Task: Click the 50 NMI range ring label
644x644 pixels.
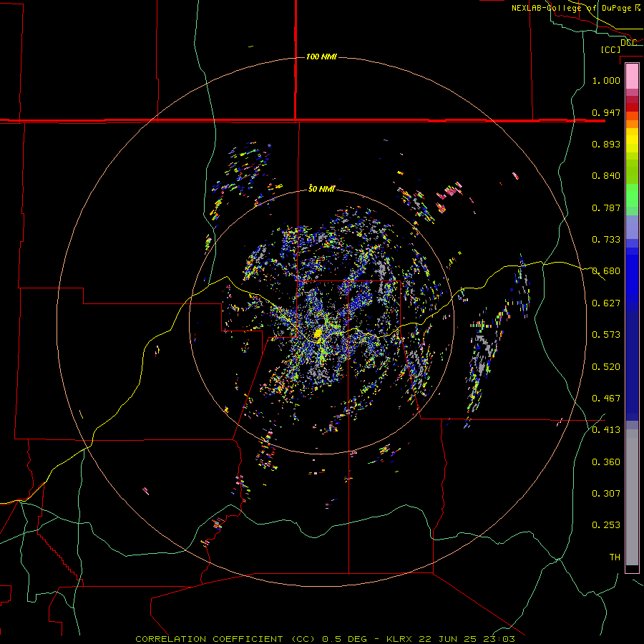Action: (321, 189)
